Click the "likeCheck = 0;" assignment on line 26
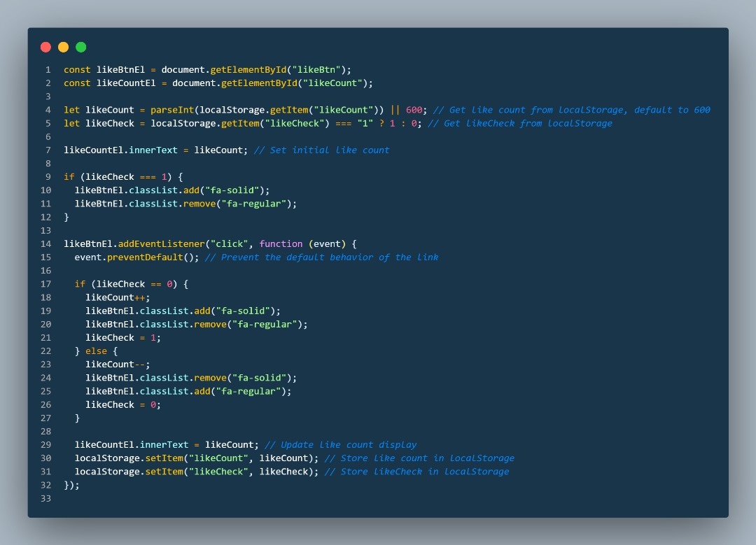Screen dimensions: 756x545 click(x=123, y=405)
